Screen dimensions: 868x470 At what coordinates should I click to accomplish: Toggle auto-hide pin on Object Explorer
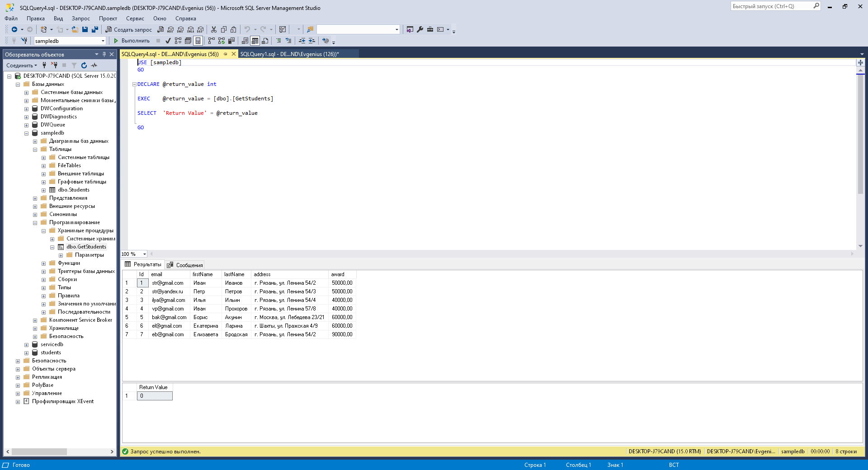(104, 54)
